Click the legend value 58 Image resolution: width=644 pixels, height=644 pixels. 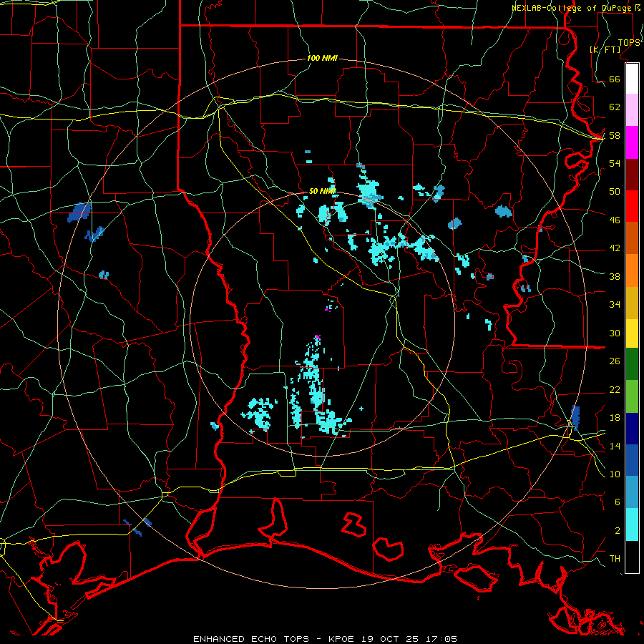(x=615, y=135)
